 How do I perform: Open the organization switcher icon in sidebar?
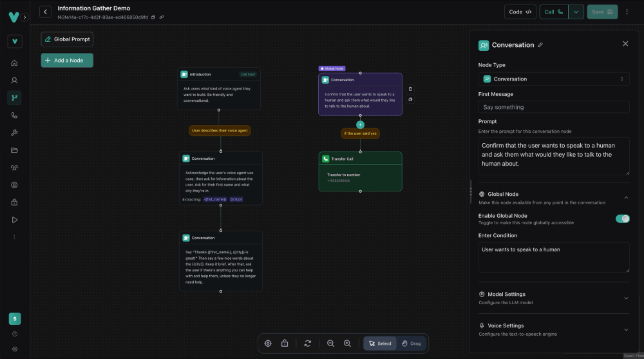(x=15, y=41)
